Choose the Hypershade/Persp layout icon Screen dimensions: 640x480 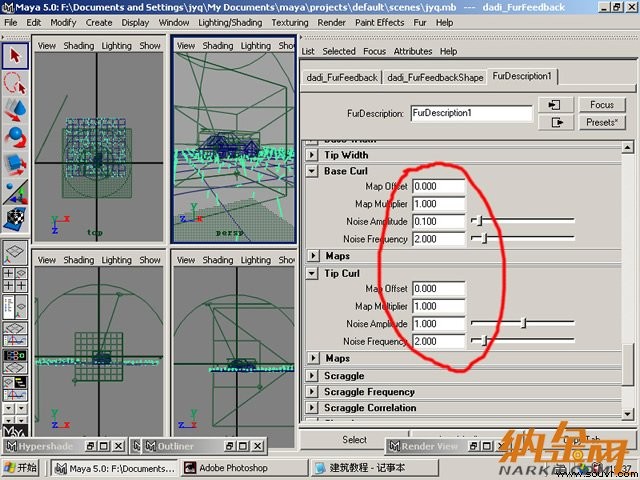point(15,361)
